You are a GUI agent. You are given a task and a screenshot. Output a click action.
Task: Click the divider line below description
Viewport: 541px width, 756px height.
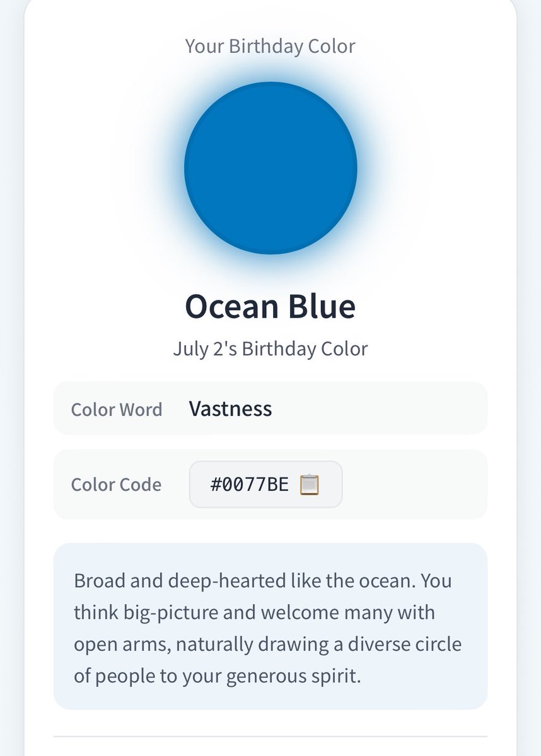[x=270, y=736]
